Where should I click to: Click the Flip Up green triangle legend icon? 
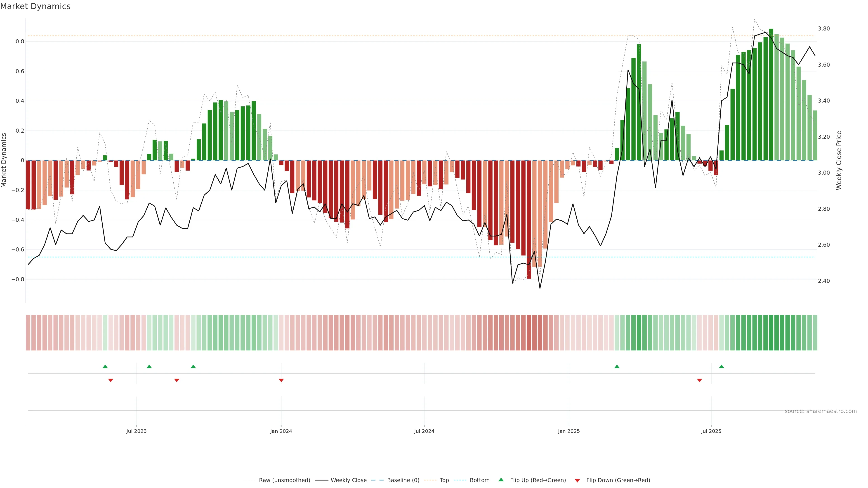coord(501,480)
